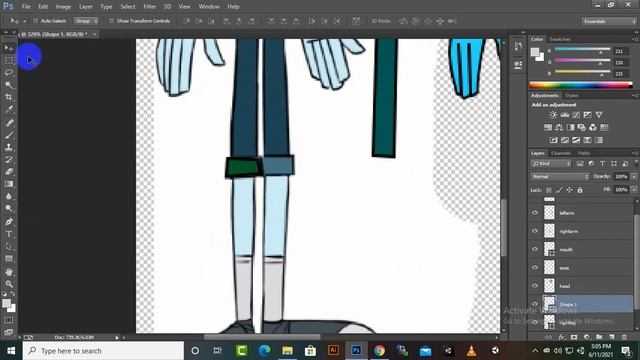The width and height of the screenshot is (640, 360).
Task: Enable Show Transform Controls checkbox
Action: click(x=111, y=21)
